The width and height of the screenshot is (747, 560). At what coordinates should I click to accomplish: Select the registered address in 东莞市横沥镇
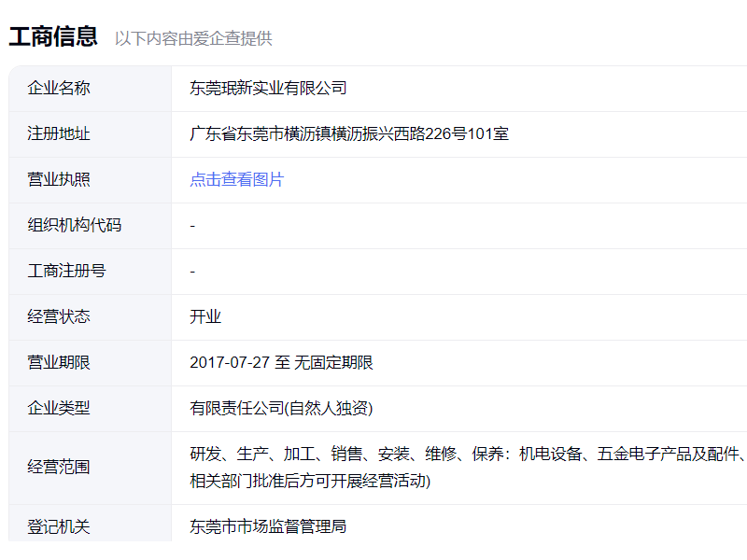click(348, 134)
